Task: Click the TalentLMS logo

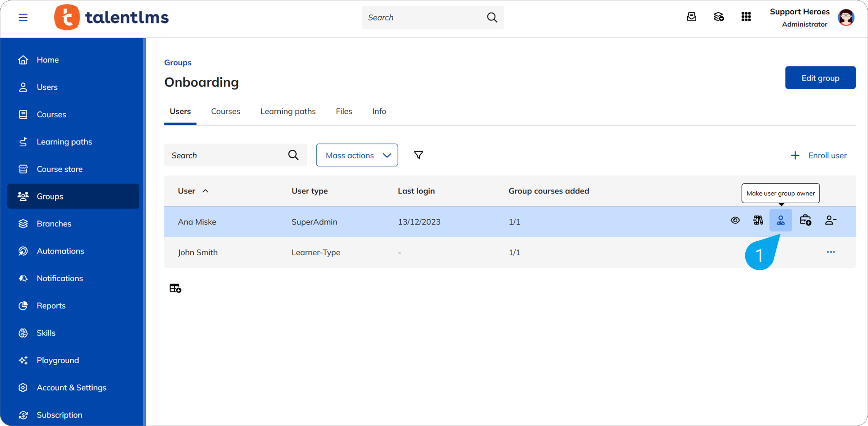Action: pos(111,17)
